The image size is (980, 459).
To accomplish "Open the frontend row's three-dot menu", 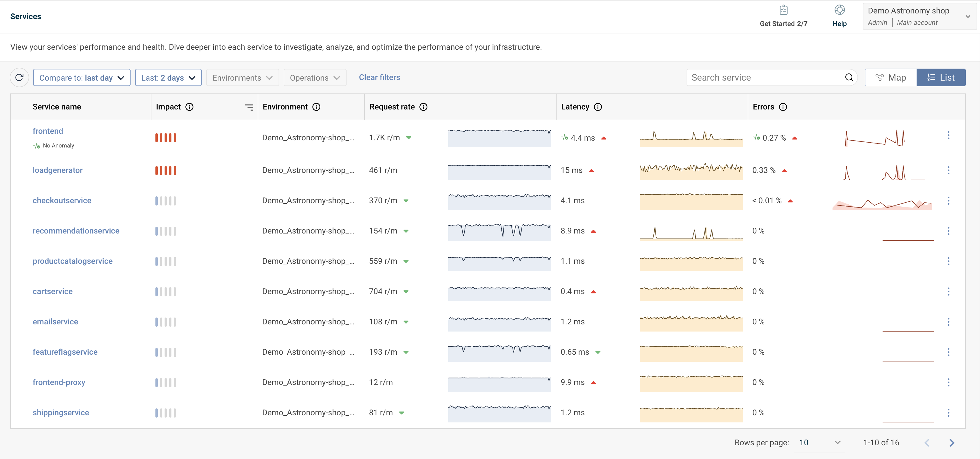I will pyautogui.click(x=948, y=135).
